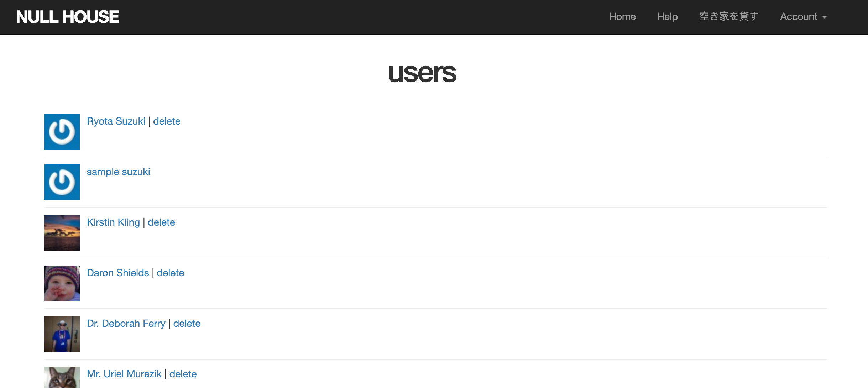The width and height of the screenshot is (868, 388).
Task: Open Ryota Suzuki's profile link
Action: click(116, 121)
